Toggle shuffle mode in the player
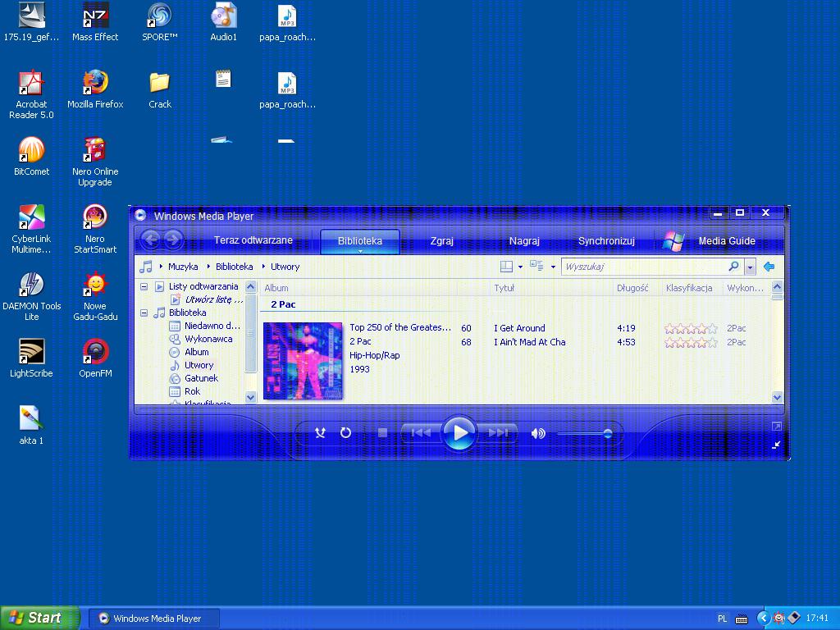 click(x=321, y=433)
